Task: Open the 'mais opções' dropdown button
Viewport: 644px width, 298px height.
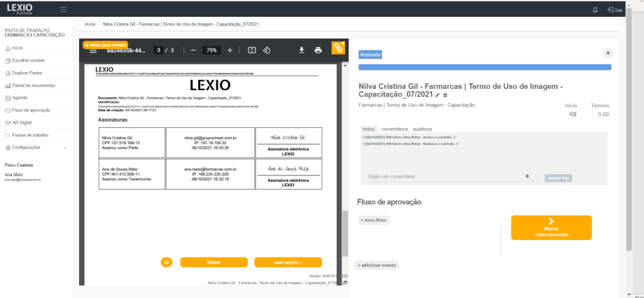Action: tap(288, 262)
